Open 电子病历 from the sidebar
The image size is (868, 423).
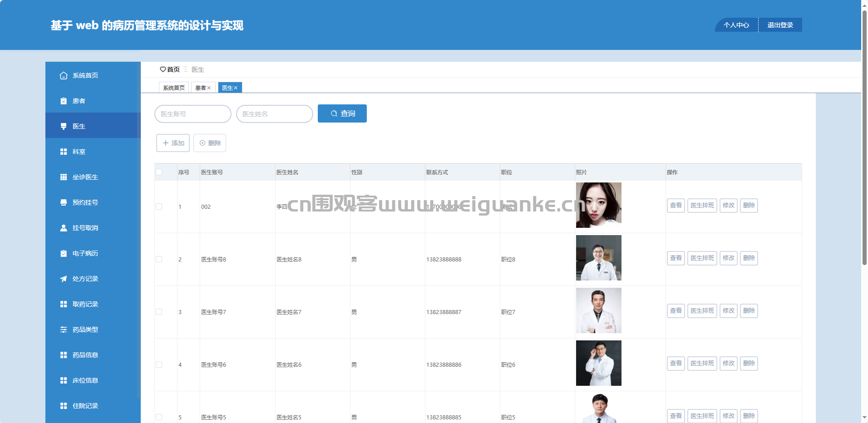(93, 253)
